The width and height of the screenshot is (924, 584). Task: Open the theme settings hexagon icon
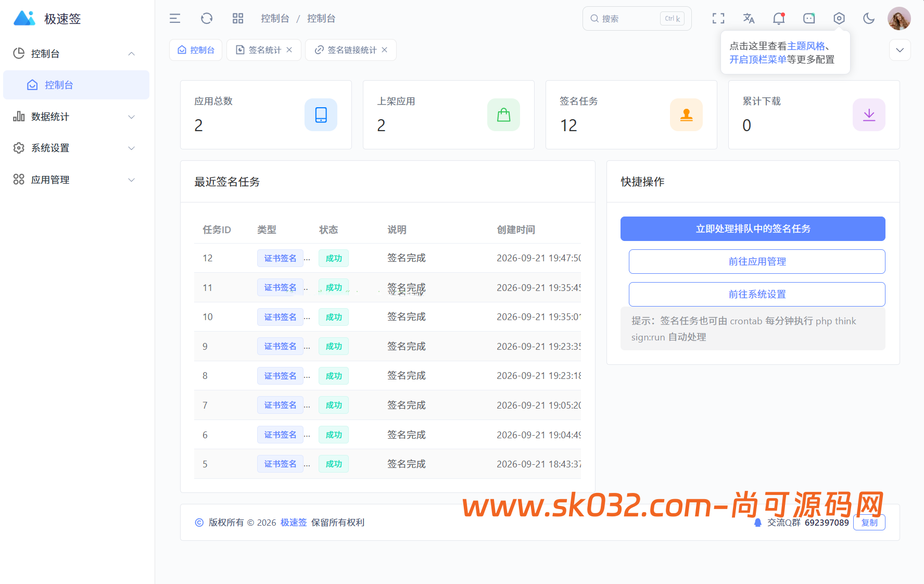click(x=839, y=19)
